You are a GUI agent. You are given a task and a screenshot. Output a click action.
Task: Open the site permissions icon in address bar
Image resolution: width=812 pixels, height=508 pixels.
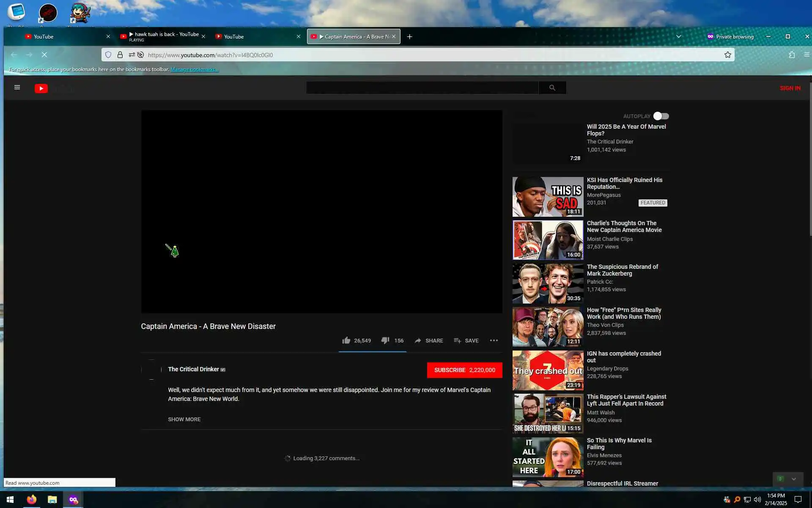pos(132,55)
